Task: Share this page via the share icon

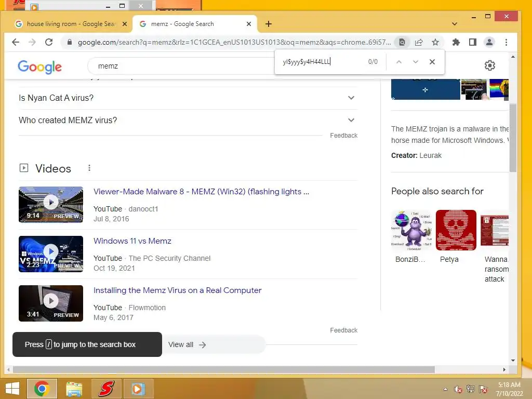Action: 419,42
